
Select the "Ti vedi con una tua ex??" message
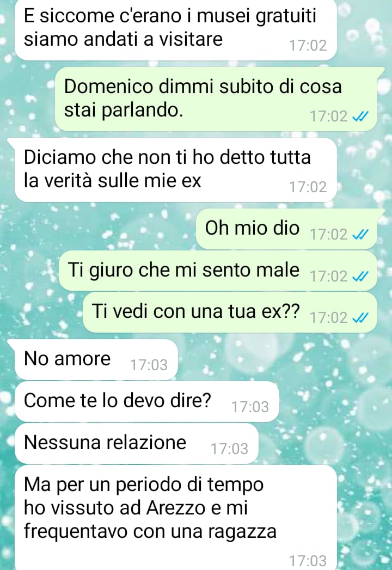pyautogui.click(x=230, y=312)
